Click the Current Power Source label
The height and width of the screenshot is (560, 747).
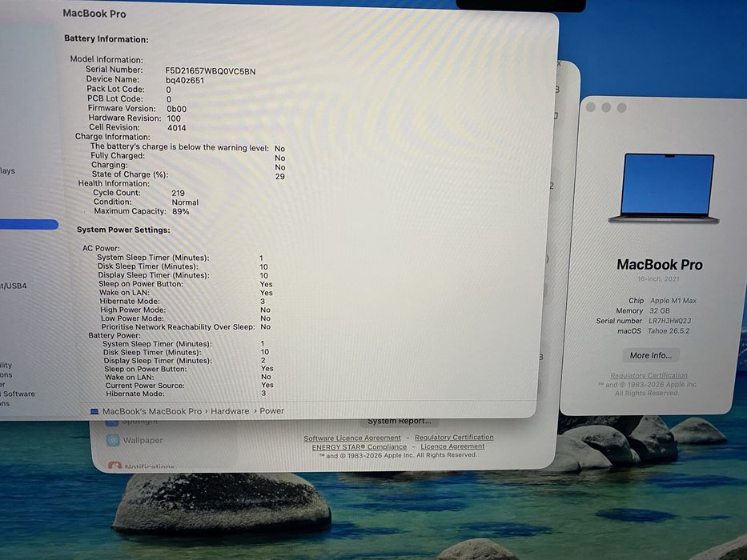pyautogui.click(x=145, y=386)
